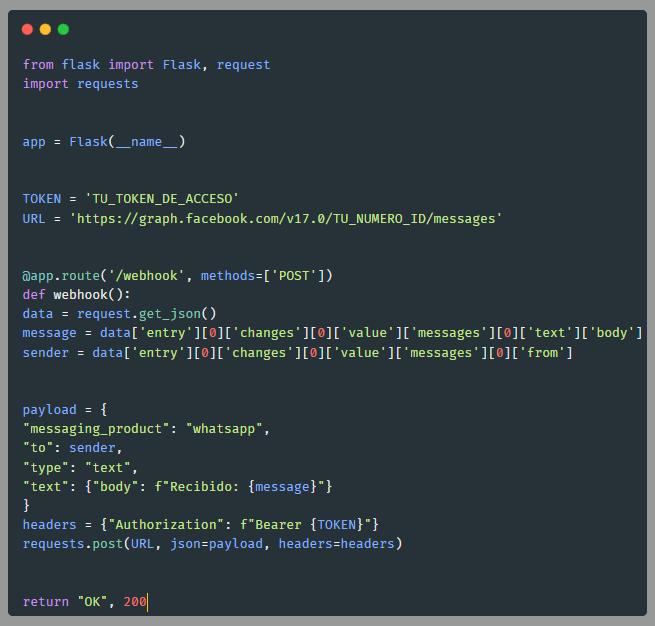Screen dimensions: 655x626
Task: Click 'payload = {' line
Action: [65, 410]
